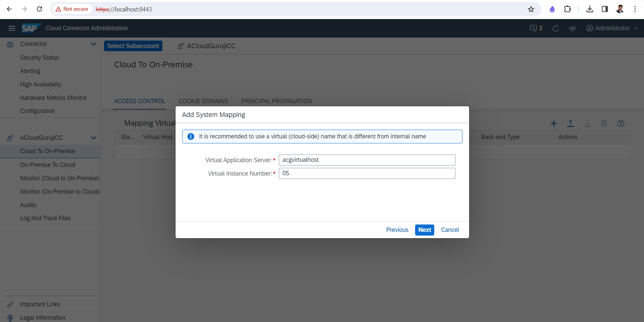
Task: Click the hamburger menu icon
Action: click(12, 28)
